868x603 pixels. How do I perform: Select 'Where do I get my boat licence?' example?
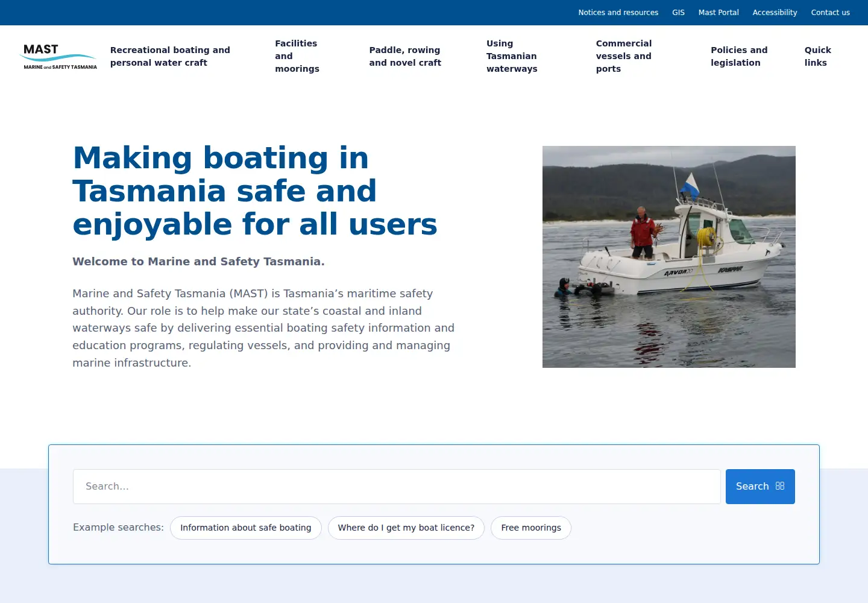pyautogui.click(x=406, y=528)
